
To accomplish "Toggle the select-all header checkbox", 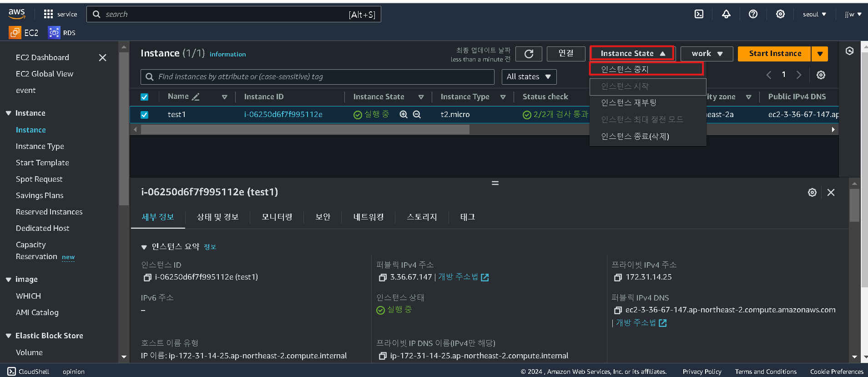I will (x=144, y=97).
